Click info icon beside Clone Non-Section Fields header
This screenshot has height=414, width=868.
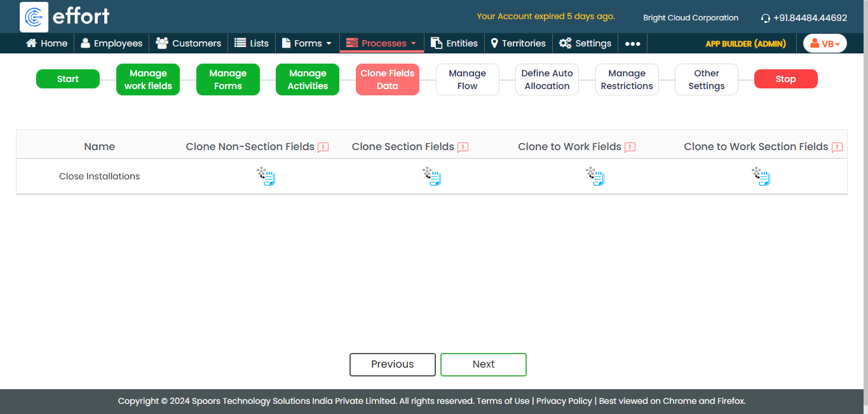click(323, 148)
